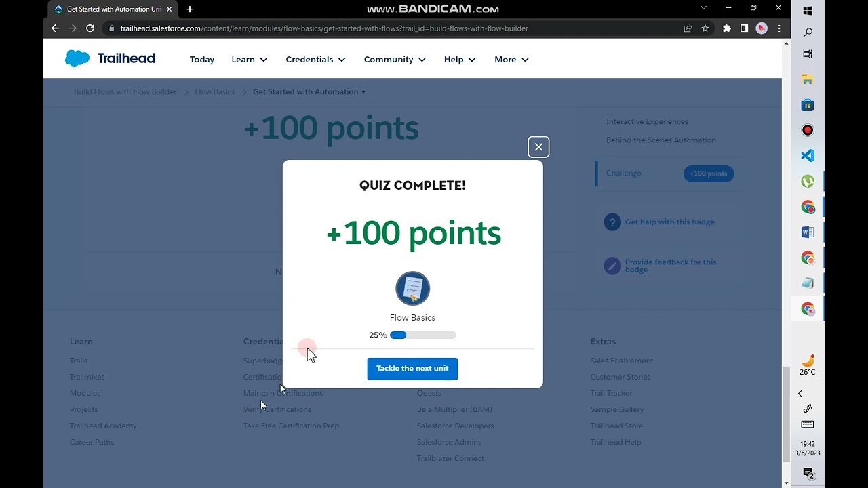This screenshot has width=868, height=488.
Task: Click the pencil feedback icon
Action: [612, 266]
